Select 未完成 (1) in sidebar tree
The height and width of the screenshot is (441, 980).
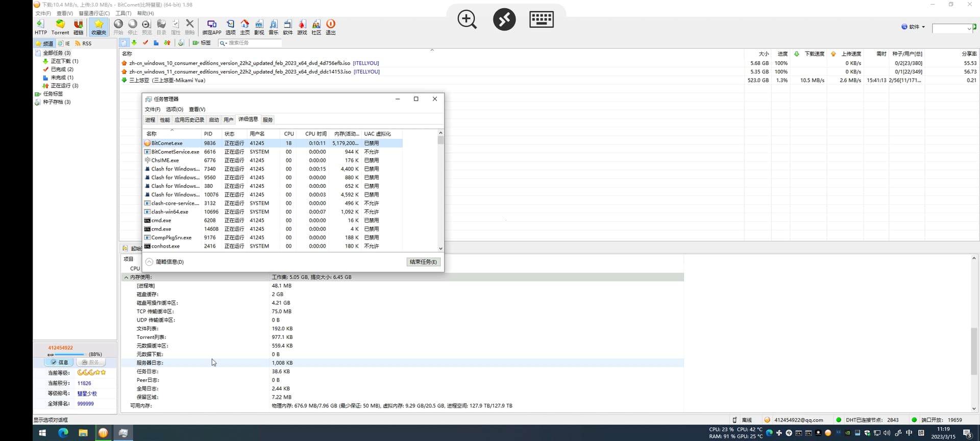pyautogui.click(x=58, y=78)
